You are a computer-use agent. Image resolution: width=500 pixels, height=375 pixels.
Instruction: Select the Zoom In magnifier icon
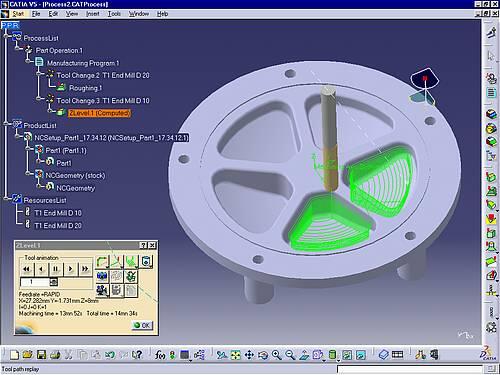(276, 355)
